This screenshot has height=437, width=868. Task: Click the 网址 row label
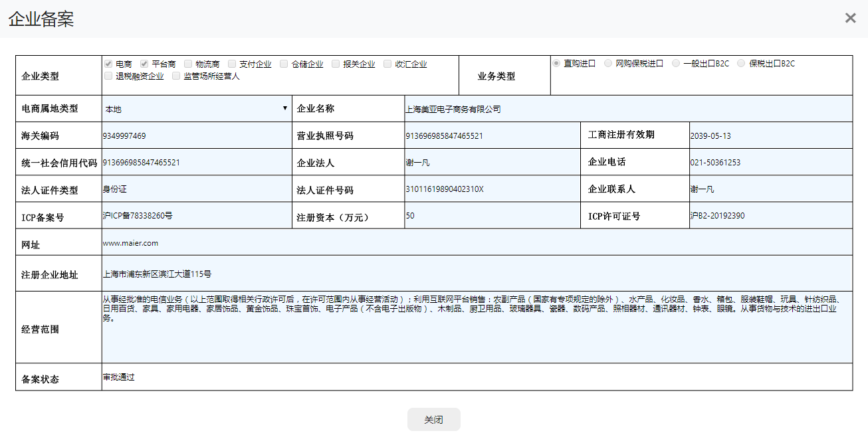pyautogui.click(x=31, y=245)
